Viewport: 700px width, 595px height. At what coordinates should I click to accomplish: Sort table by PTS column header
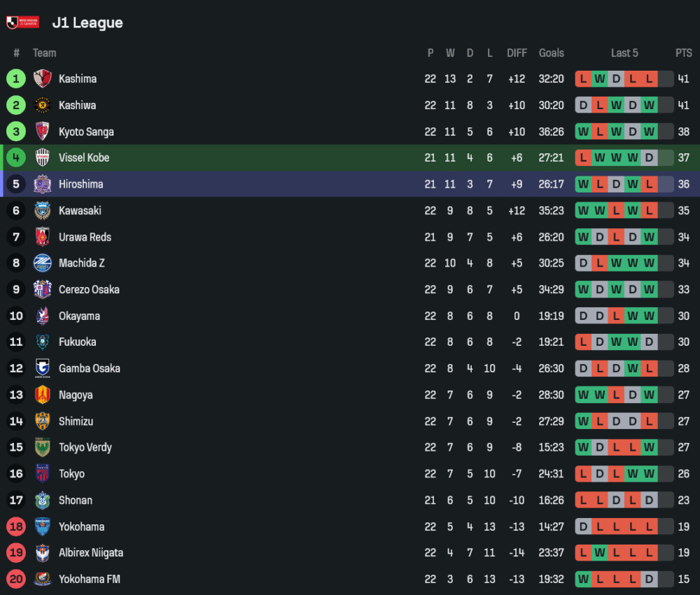[x=683, y=53]
